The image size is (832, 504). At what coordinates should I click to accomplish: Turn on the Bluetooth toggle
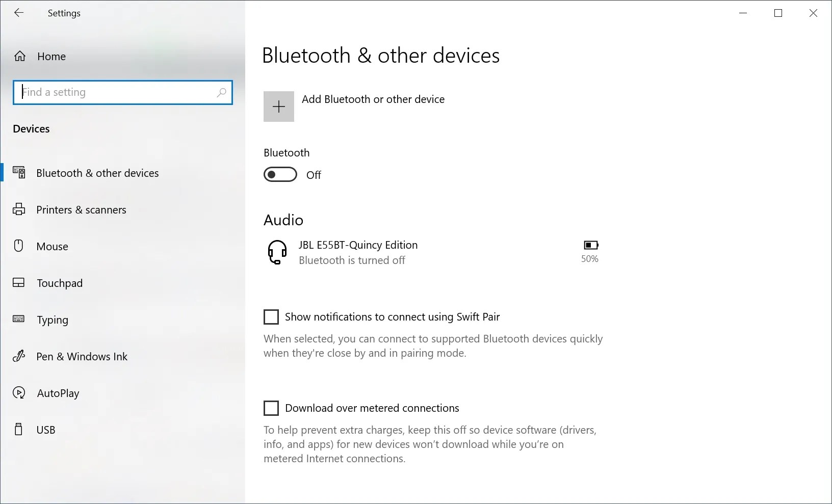click(x=280, y=174)
